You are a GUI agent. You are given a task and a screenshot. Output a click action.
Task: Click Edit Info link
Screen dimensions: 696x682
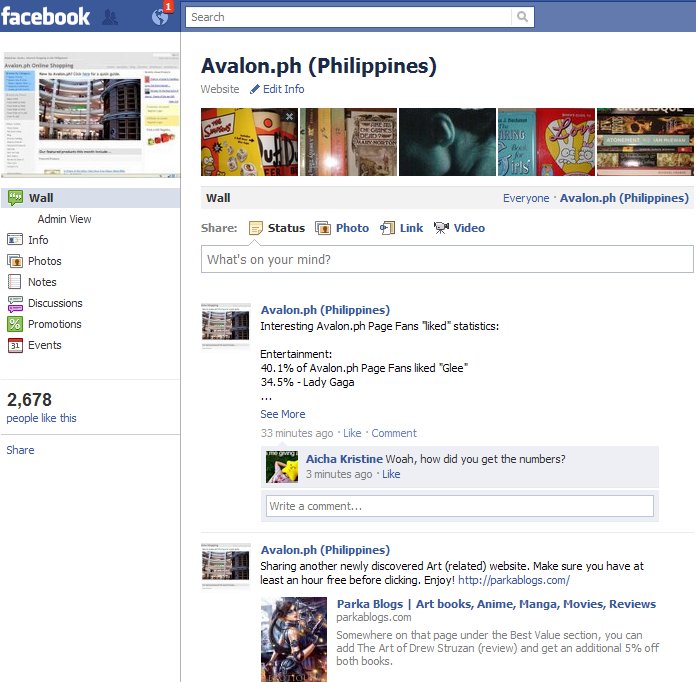coord(284,89)
